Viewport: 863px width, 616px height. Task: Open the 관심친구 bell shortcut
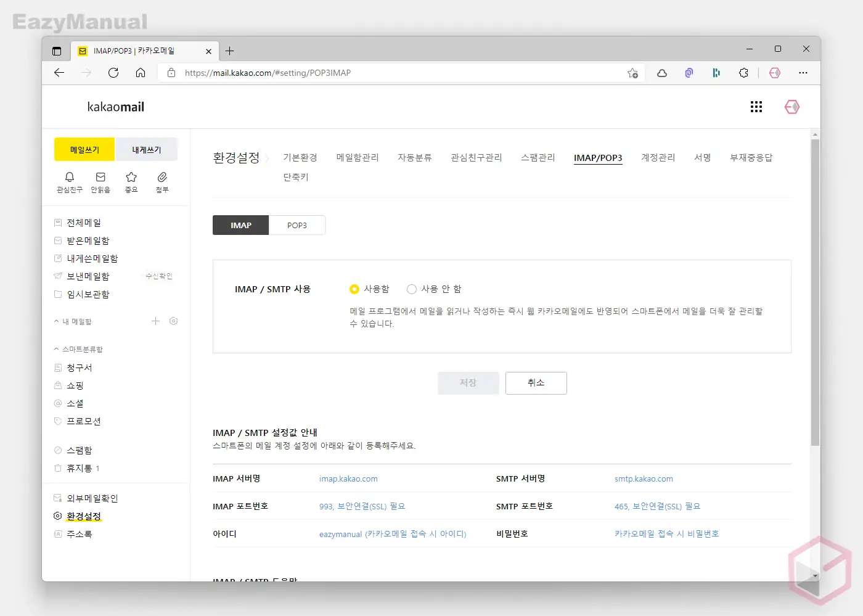pyautogui.click(x=70, y=183)
